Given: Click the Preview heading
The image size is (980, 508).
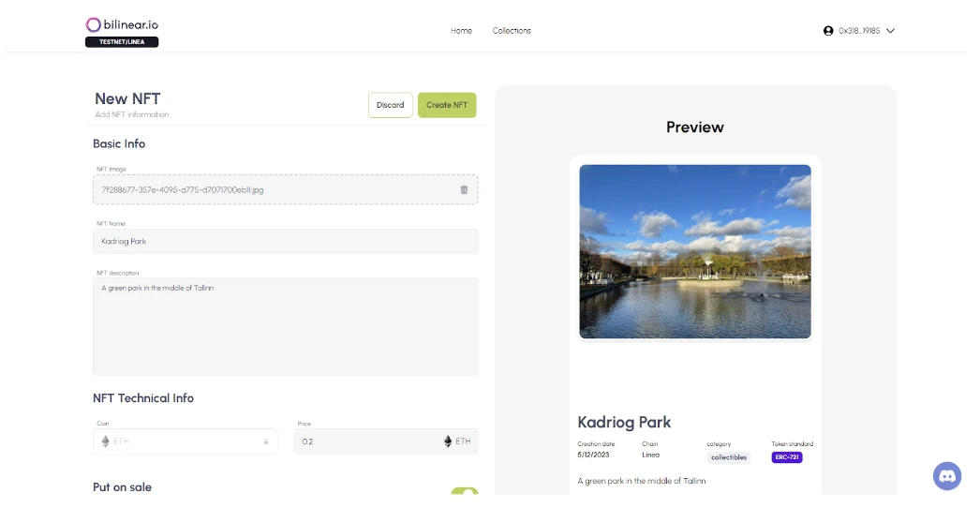Looking at the screenshot, I should click(x=695, y=127).
